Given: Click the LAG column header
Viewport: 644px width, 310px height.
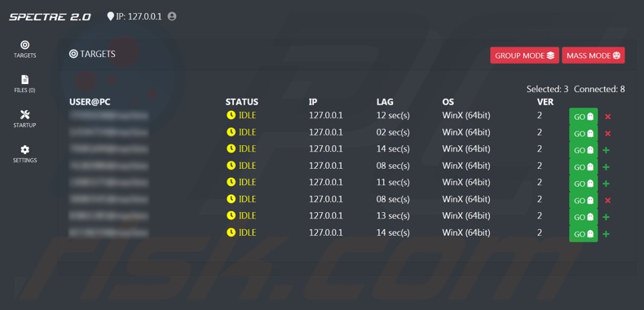Looking at the screenshot, I should tap(385, 102).
